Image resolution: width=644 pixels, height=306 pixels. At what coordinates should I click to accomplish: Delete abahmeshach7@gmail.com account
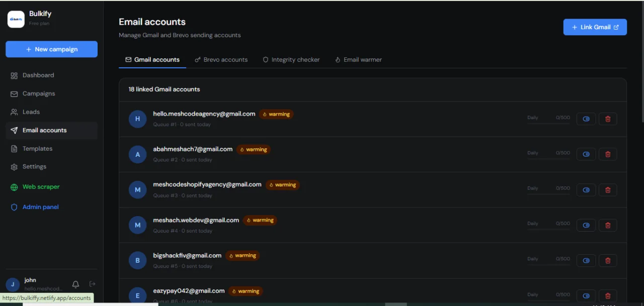pyautogui.click(x=608, y=154)
